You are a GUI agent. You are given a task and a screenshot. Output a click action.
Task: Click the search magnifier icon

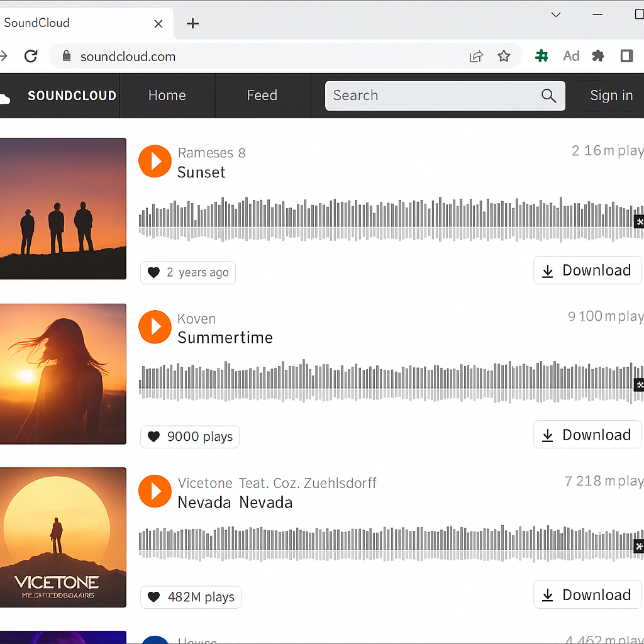pos(548,96)
